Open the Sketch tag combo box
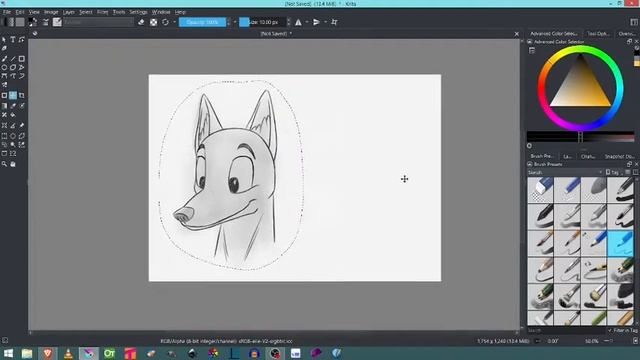640x360 pixels. tap(565, 172)
